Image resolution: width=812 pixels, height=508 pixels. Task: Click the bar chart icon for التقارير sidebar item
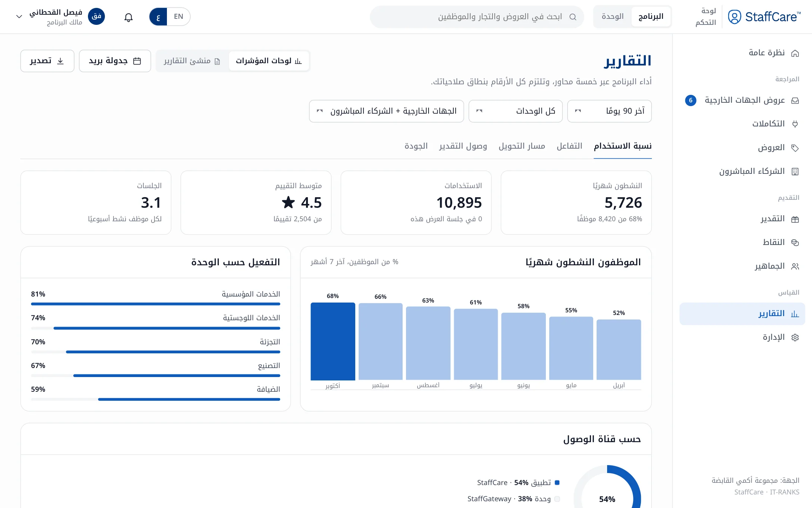point(795,314)
